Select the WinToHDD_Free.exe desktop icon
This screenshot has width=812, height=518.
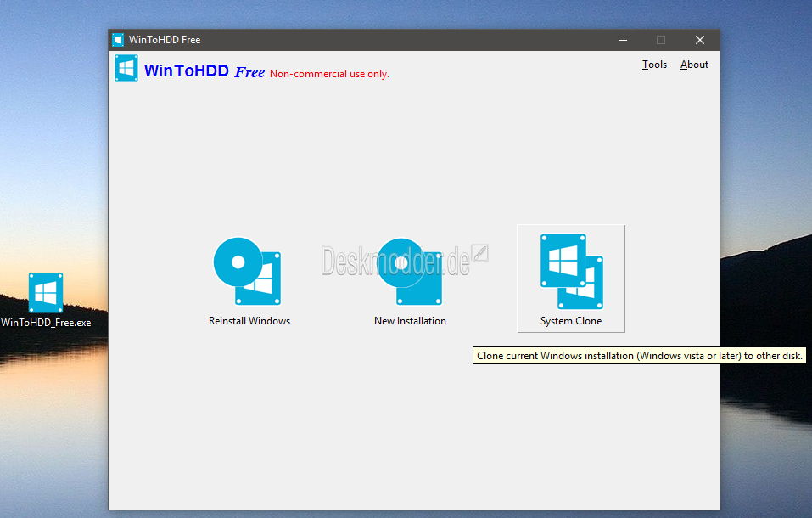click(46, 292)
